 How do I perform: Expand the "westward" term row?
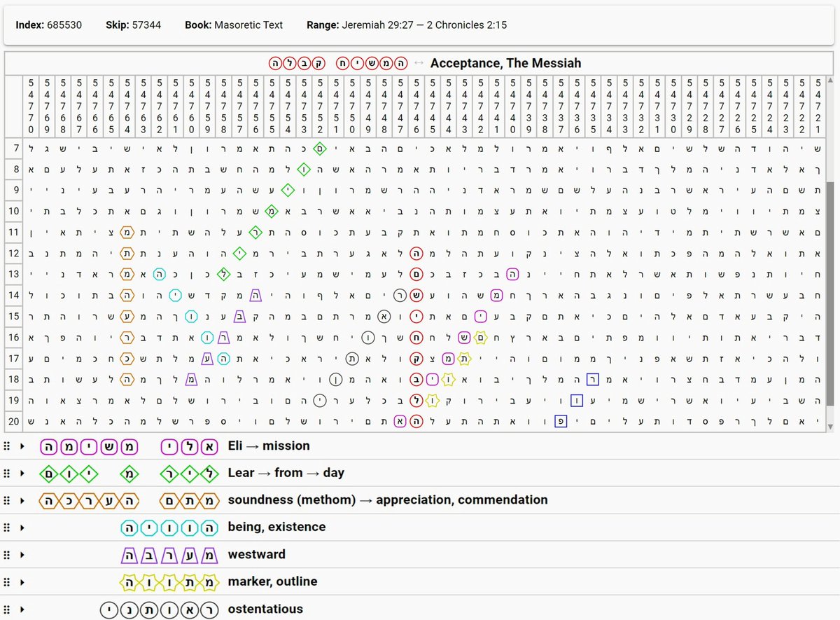pyautogui.click(x=22, y=554)
